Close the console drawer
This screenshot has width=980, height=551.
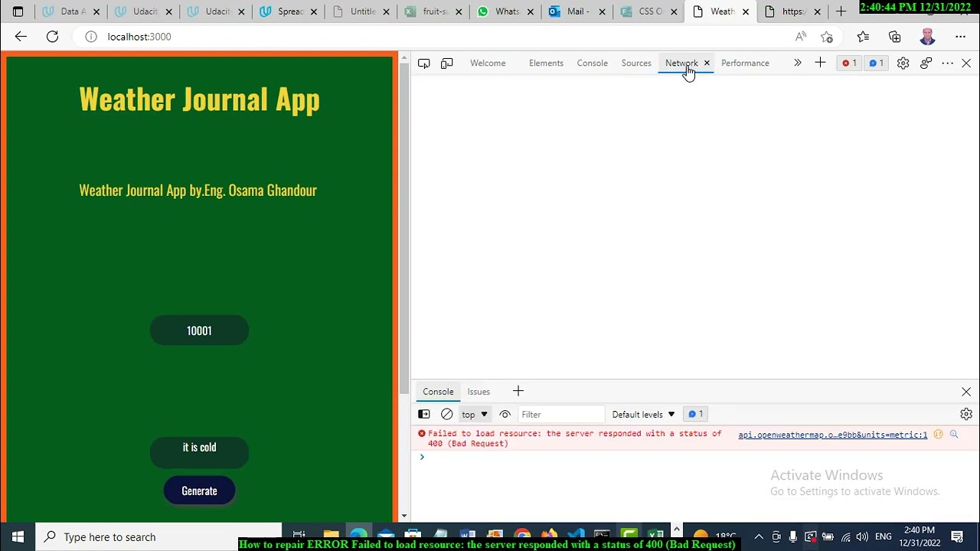tap(966, 392)
